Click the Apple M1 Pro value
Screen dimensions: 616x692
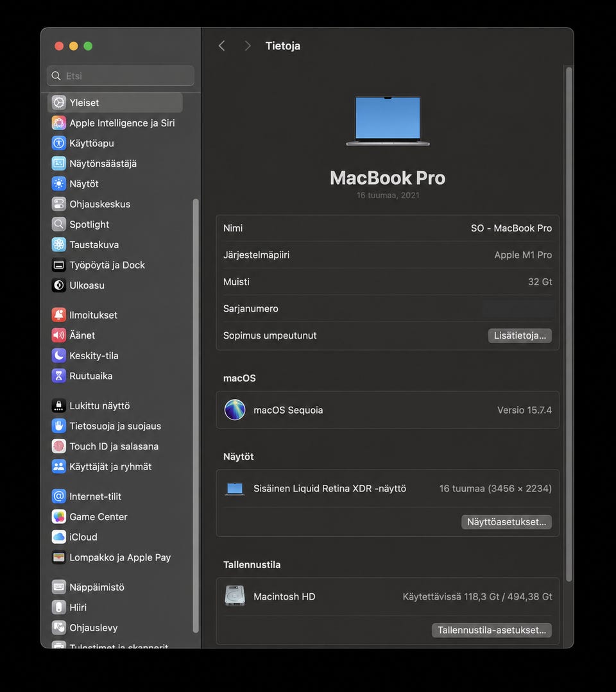tap(523, 255)
